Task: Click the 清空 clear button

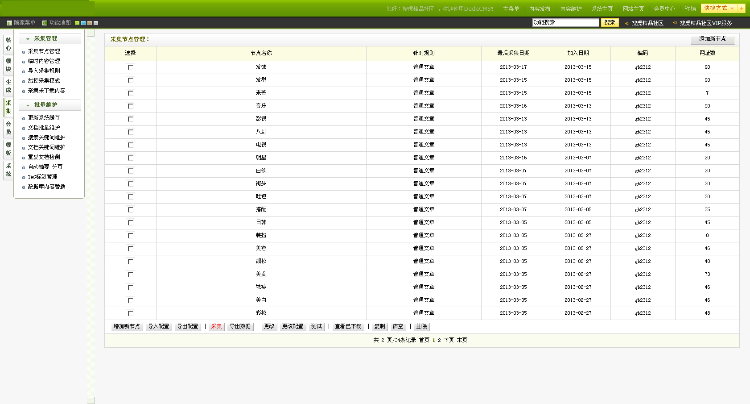Action: [x=398, y=327]
